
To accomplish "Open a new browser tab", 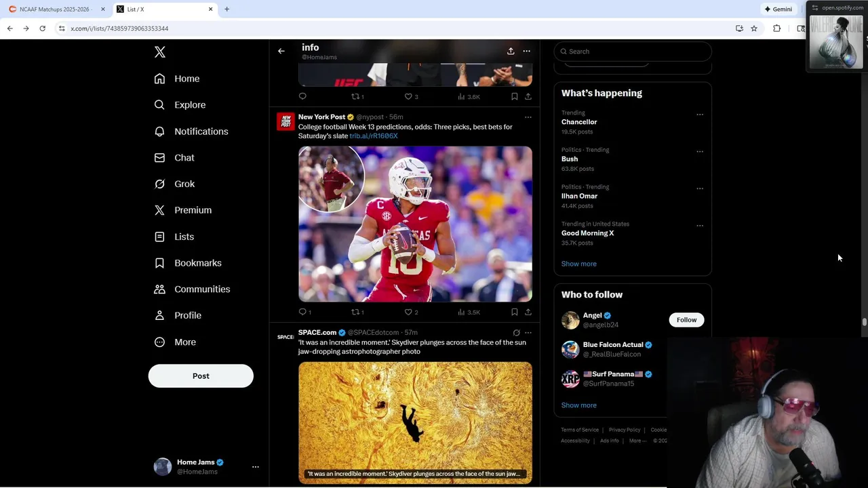I will pos(226,9).
